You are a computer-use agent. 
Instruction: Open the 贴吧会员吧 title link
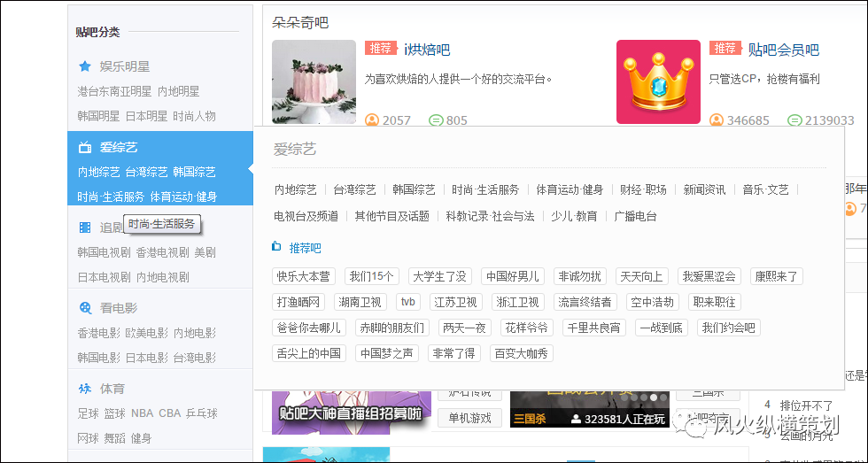[783, 50]
